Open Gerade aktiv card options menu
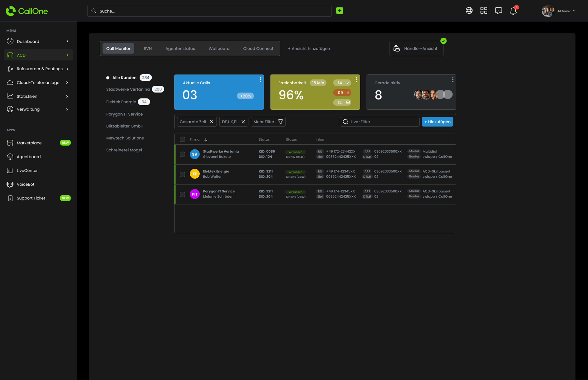Screen dimensions: 588x380 (x=453, y=80)
